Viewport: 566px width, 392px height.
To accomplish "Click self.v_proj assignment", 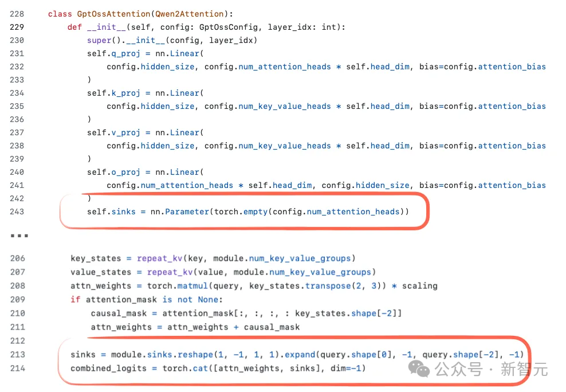I will point(113,132).
